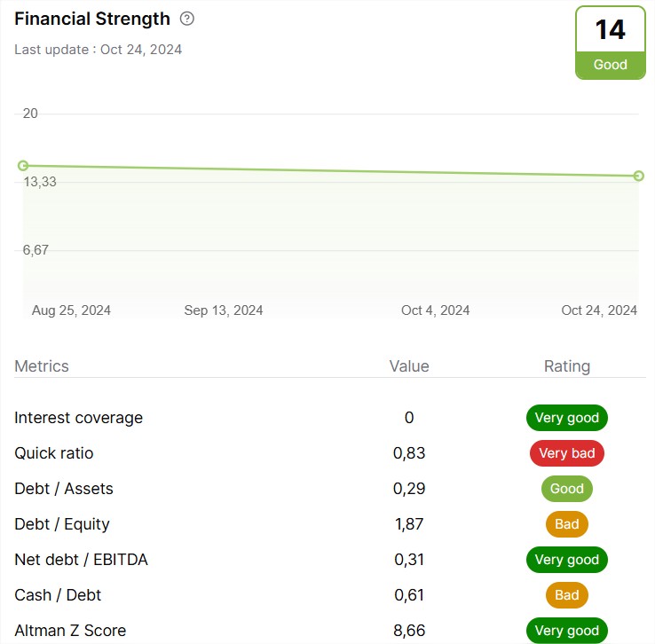Click the Quick ratio value 0,83
Image resolution: width=655 pixels, height=644 pixels.
(409, 453)
